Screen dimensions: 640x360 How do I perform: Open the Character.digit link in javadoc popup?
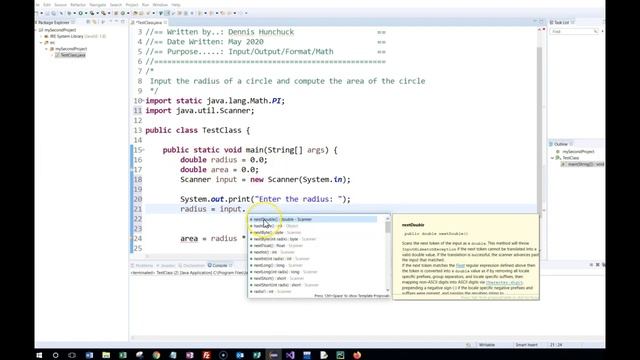tap(504, 282)
